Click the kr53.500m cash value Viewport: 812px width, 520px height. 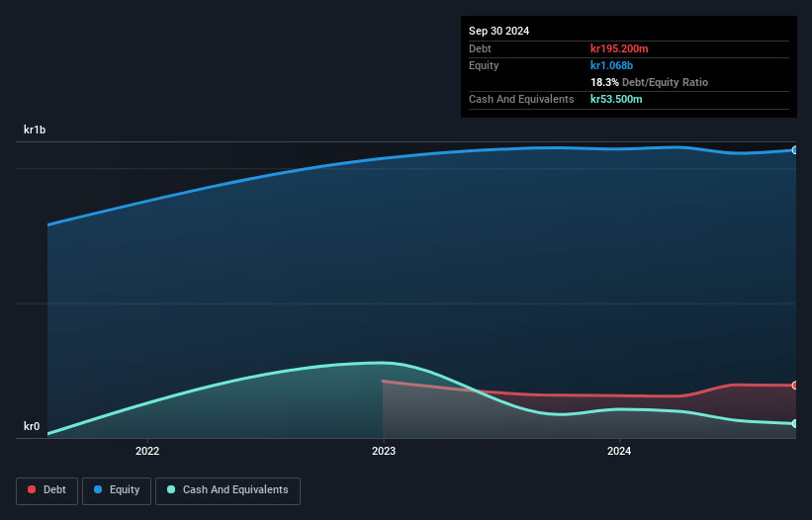click(616, 99)
